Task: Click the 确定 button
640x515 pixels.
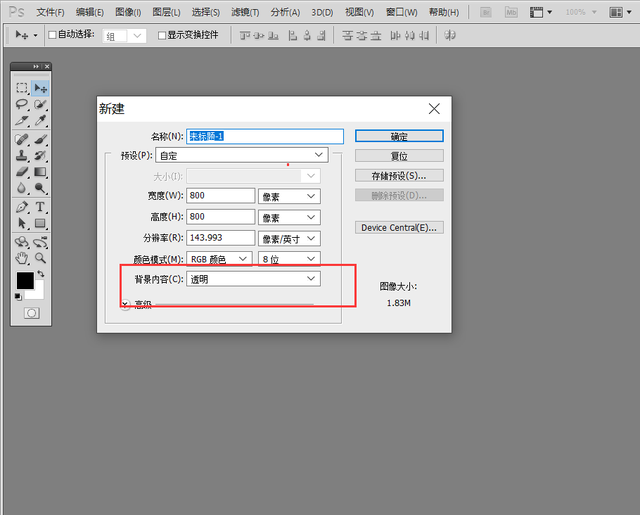Action: (x=399, y=136)
